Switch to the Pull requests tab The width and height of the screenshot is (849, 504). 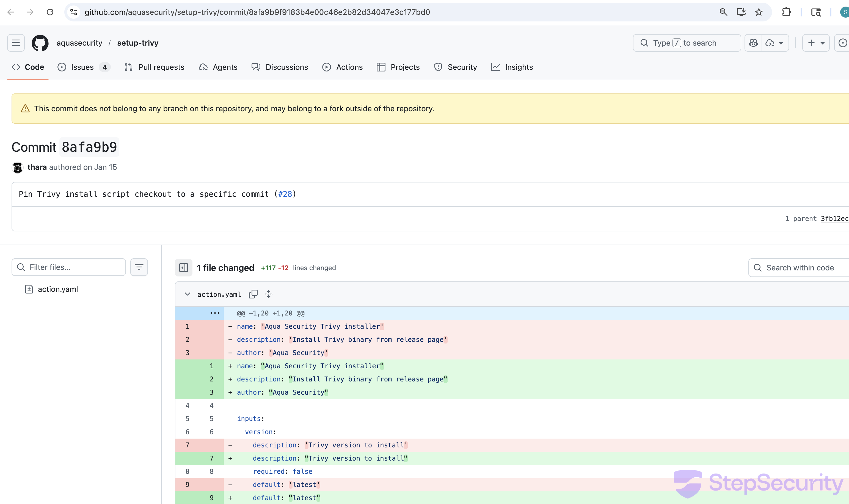(x=155, y=67)
